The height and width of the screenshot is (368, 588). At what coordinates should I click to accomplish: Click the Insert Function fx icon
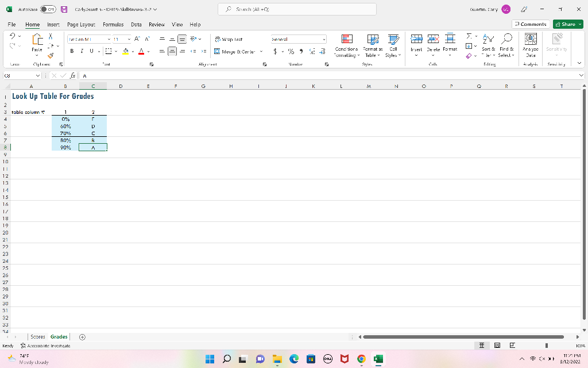click(x=73, y=75)
